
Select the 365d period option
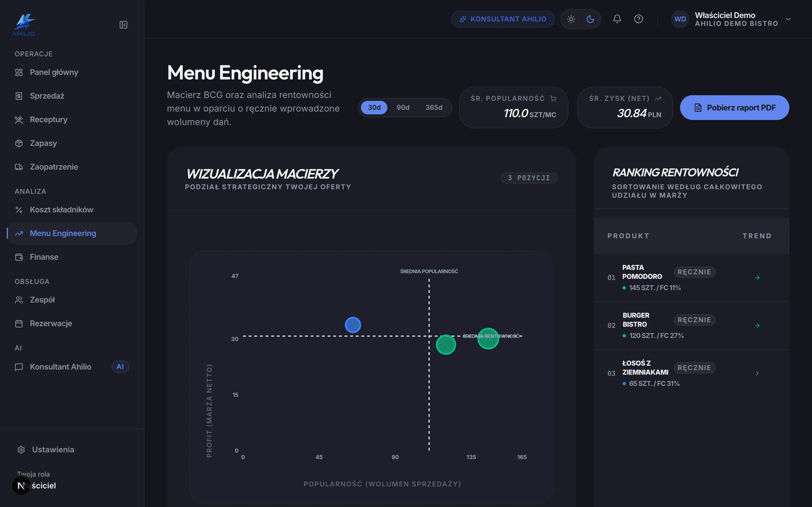tap(434, 108)
